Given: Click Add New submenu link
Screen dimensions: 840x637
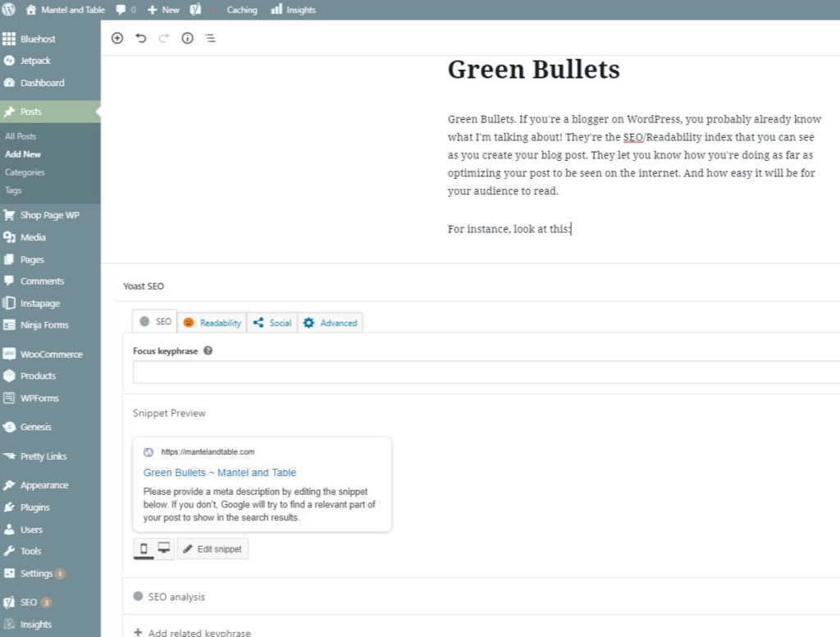Looking at the screenshot, I should (x=23, y=154).
